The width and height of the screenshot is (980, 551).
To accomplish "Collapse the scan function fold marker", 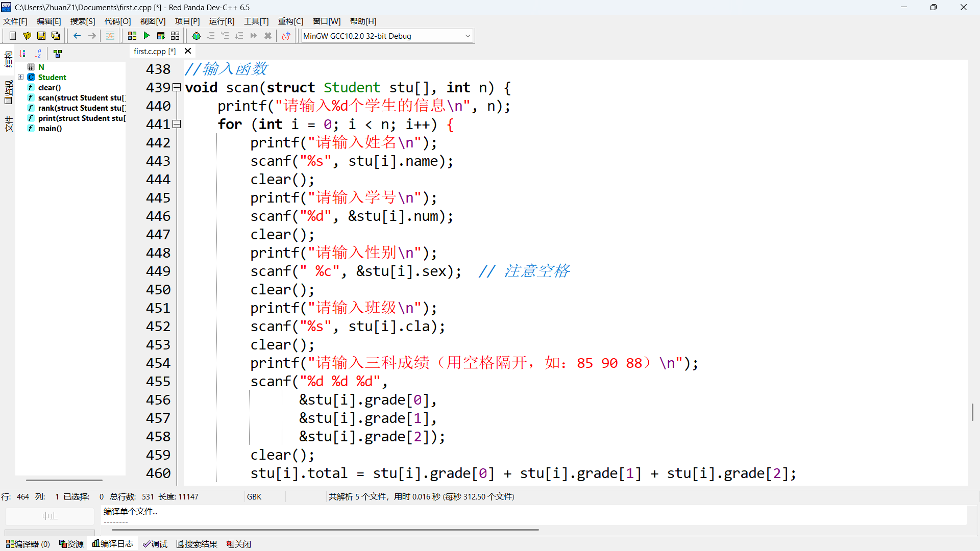I will (x=177, y=87).
